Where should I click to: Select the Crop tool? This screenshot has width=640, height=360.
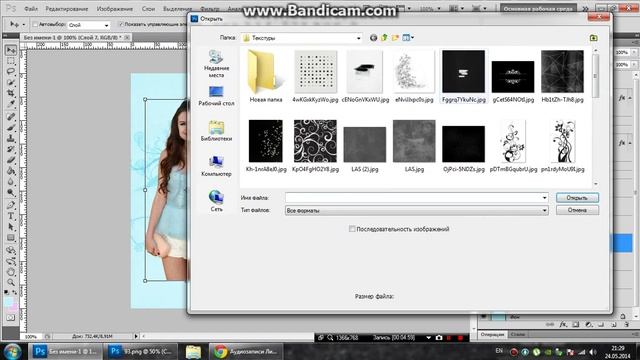tap(11, 93)
